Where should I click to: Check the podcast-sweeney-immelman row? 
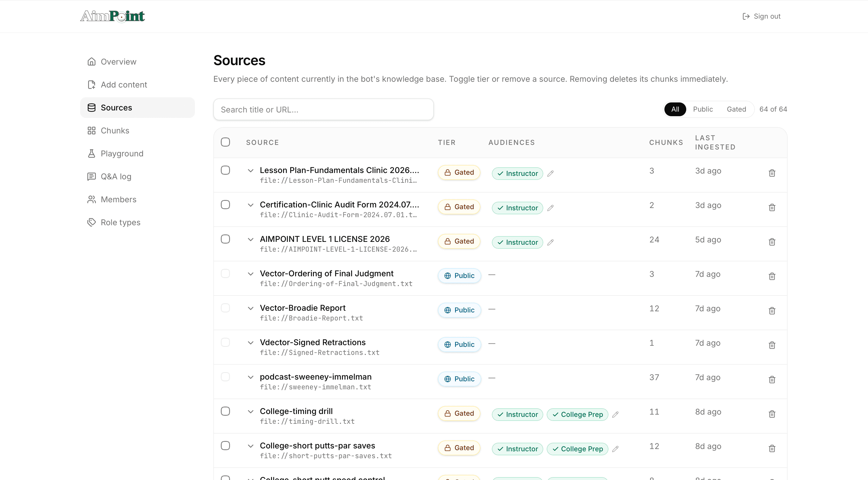click(225, 377)
